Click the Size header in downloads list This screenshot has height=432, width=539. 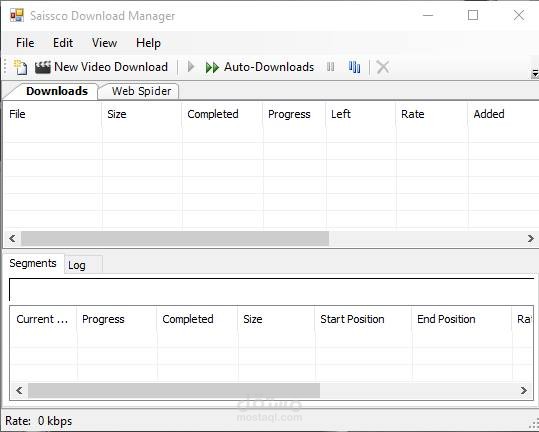tap(141, 114)
